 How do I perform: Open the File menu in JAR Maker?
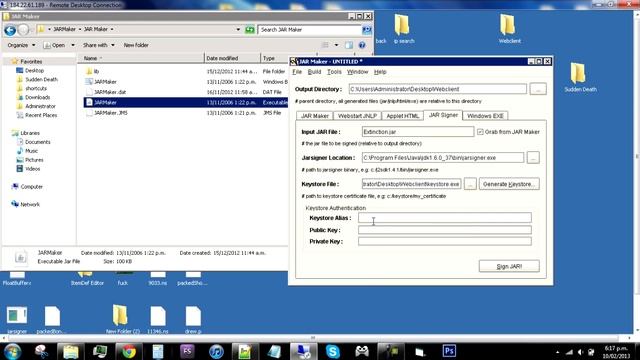(x=297, y=72)
